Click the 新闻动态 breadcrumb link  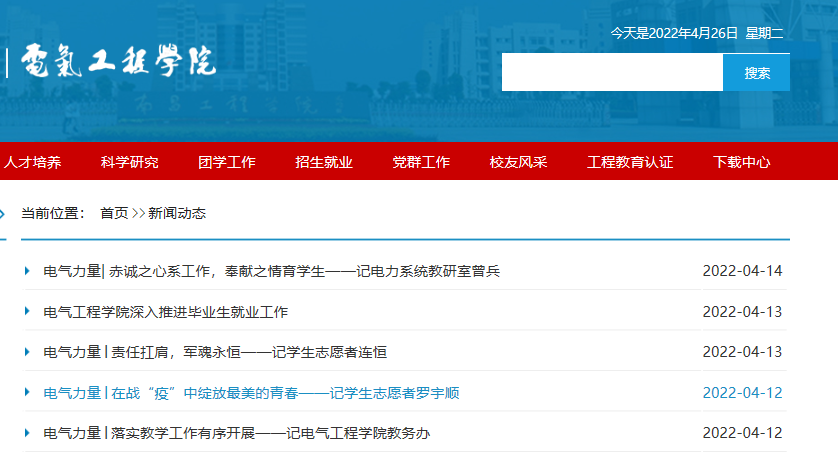pyautogui.click(x=177, y=213)
